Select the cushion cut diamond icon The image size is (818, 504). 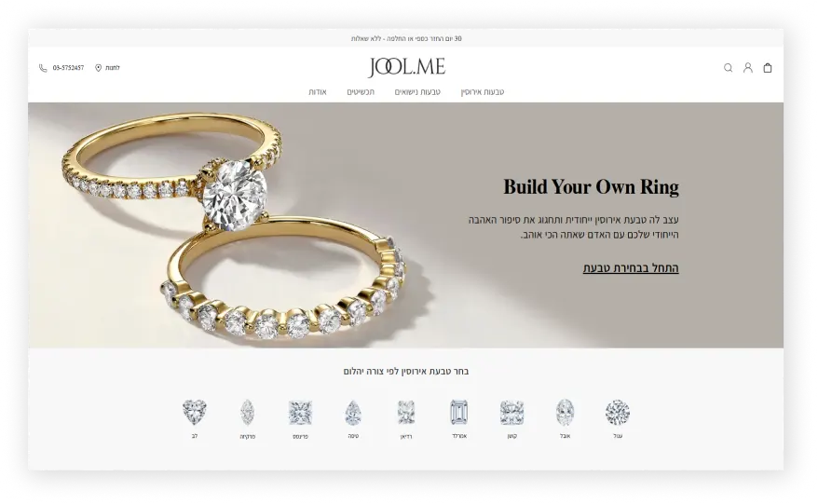(x=511, y=413)
